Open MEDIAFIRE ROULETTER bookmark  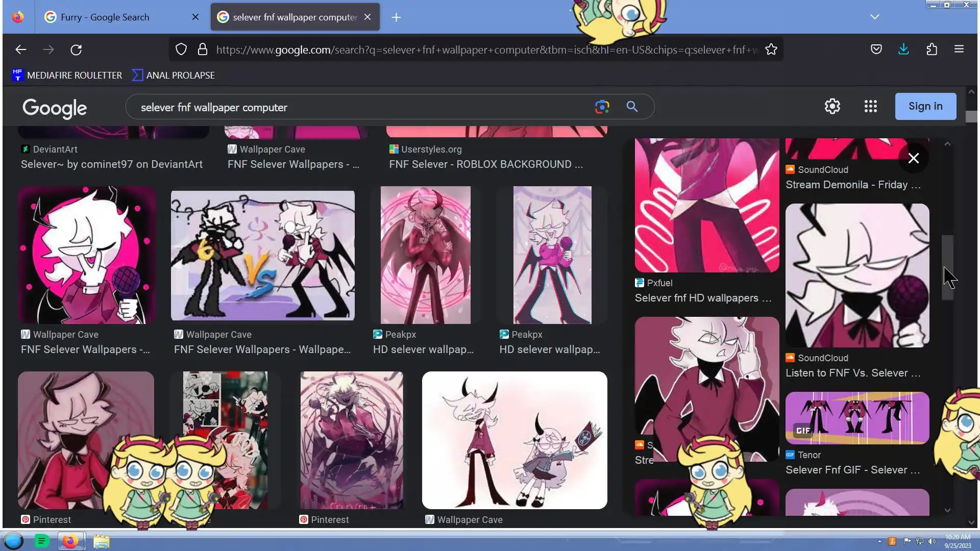point(67,76)
